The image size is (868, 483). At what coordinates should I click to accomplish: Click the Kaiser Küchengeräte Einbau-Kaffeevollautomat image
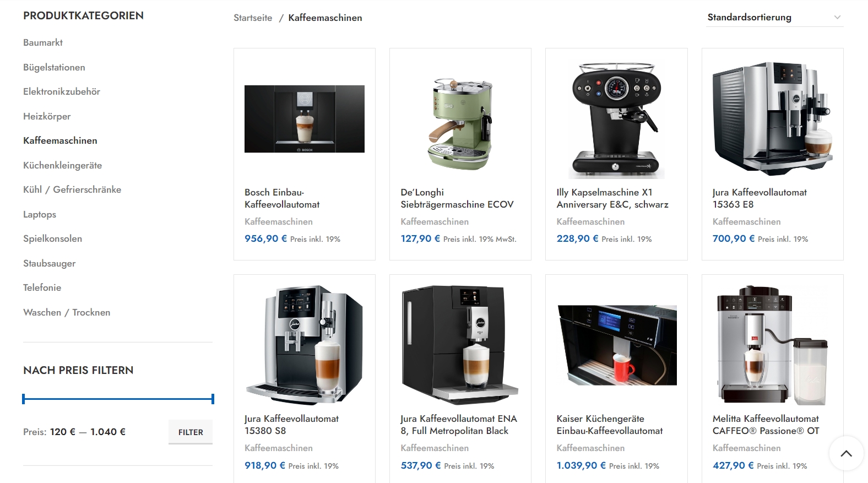tap(616, 345)
